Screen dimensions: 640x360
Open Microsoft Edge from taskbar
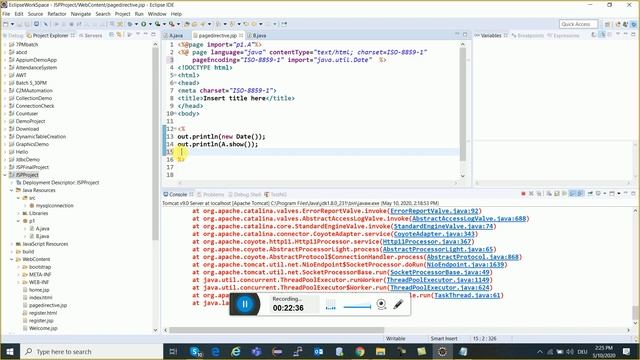[216, 351]
